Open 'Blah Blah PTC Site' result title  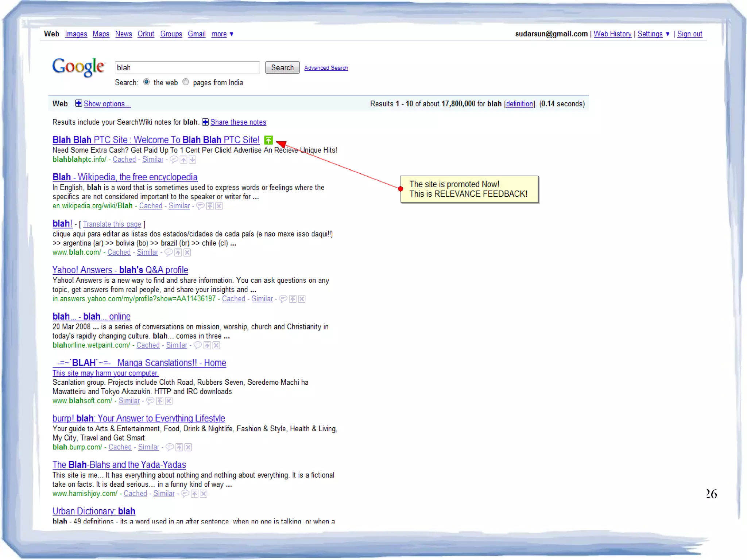coord(156,140)
